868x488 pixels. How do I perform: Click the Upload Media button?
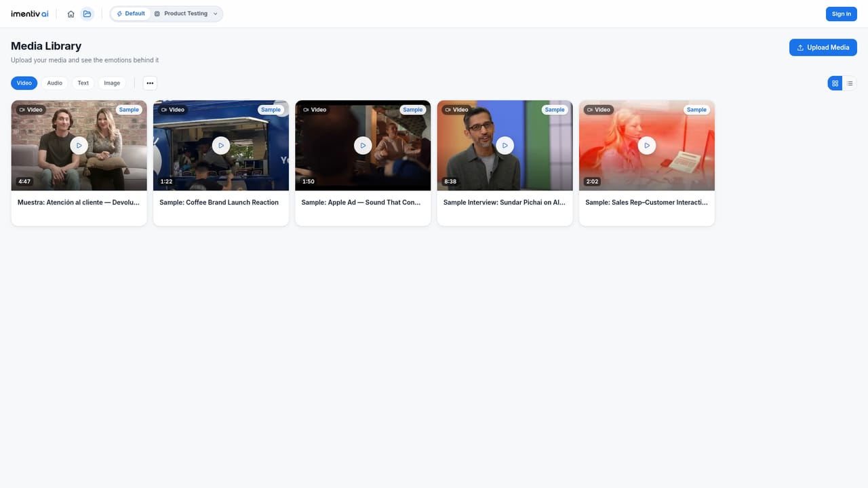click(x=823, y=47)
